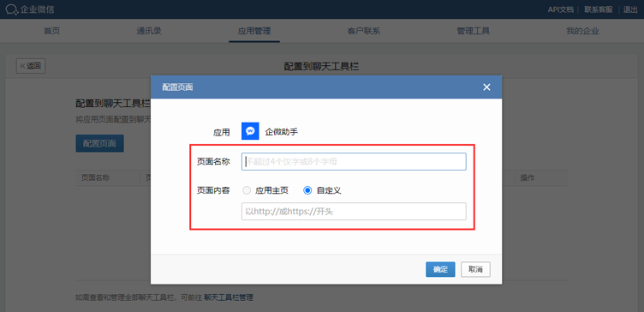
Task: Switch to the 首页 tab
Action: pos(51,31)
